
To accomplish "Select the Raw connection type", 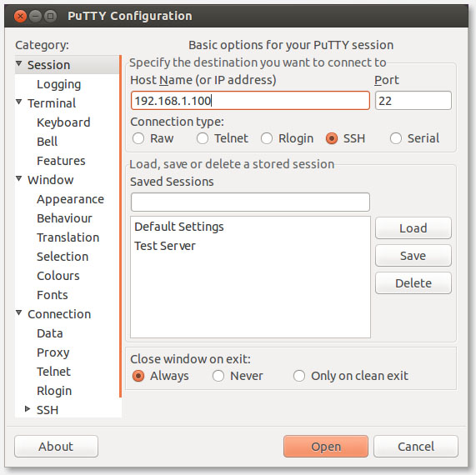I will 138,138.
